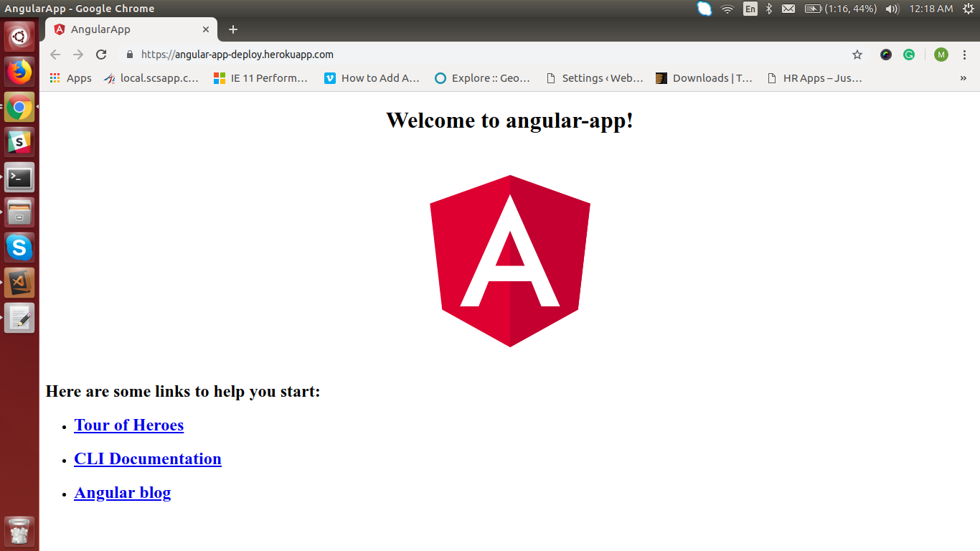Open Sublime Text launcher icon
The image size is (980, 551).
click(19, 283)
